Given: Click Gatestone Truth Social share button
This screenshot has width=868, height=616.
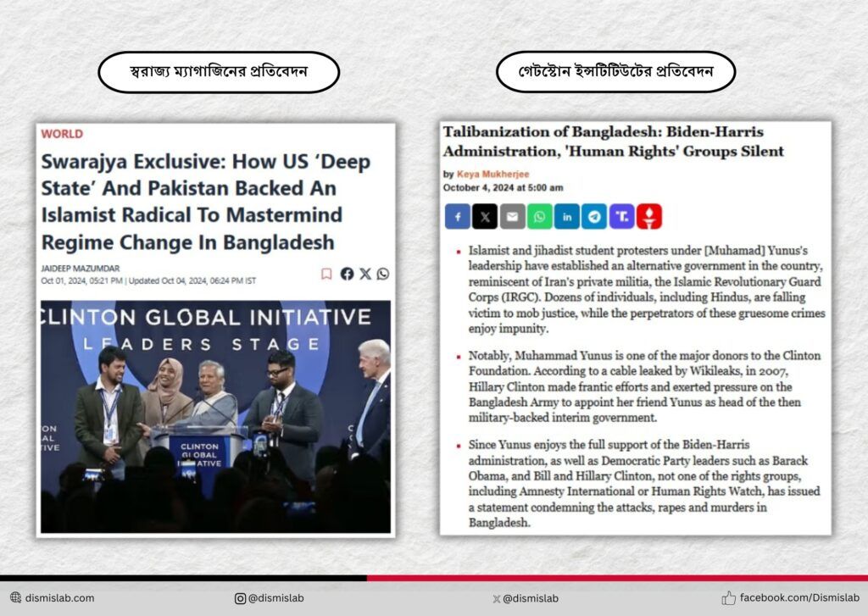Looking at the screenshot, I should (622, 216).
